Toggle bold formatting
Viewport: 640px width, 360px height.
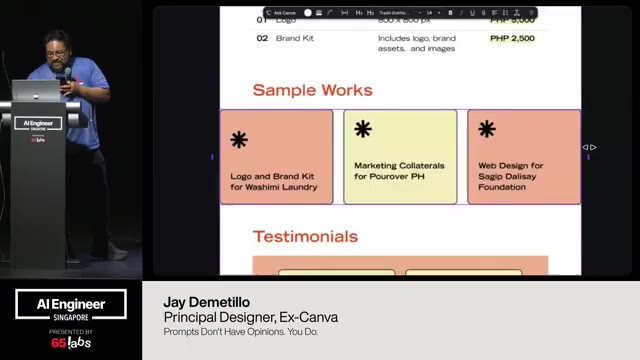click(x=450, y=13)
